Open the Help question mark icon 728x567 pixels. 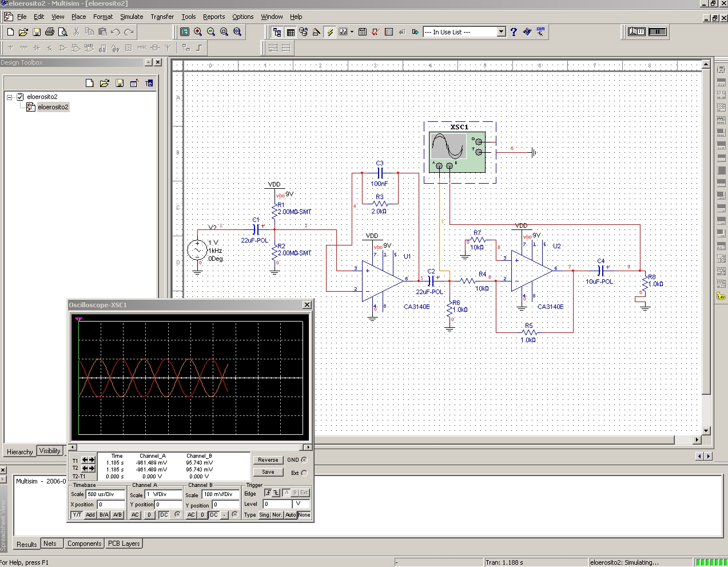514,32
